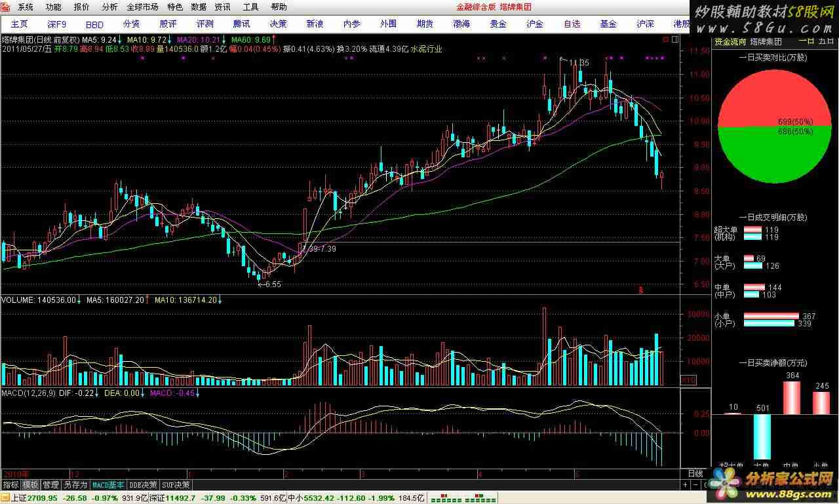
Task: Switch money flow view to 五日
Action: (x=826, y=40)
